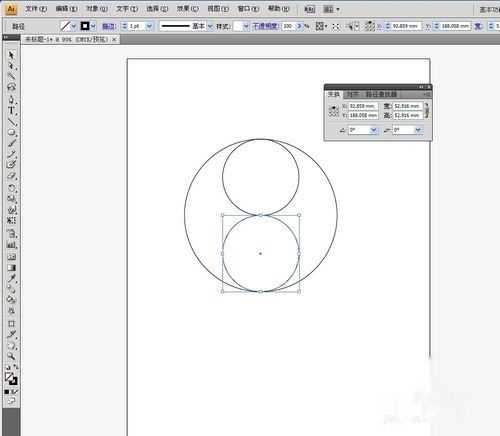This screenshot has width=500, height=436.
Task: Select the Line Segment tool
Action: point(11,122)
